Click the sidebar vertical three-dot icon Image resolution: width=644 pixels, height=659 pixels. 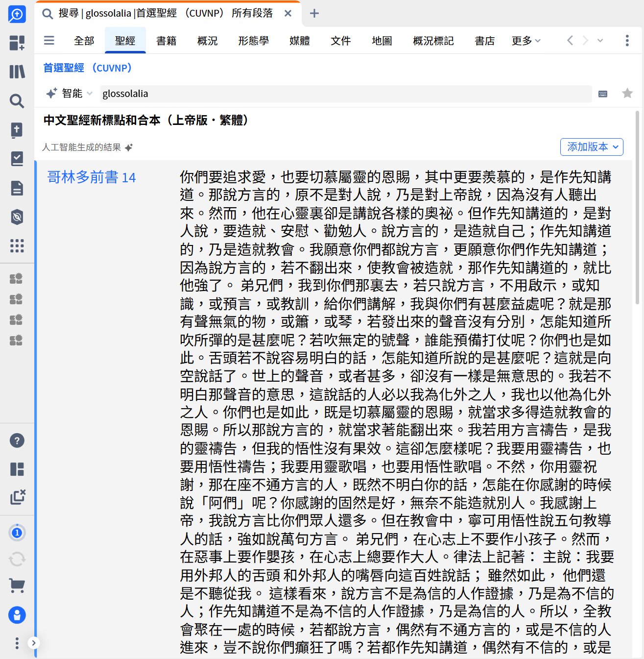17,643
